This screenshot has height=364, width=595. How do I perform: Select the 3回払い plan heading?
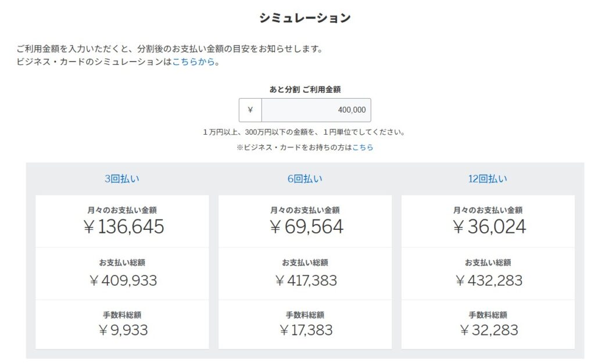pyautogui.click(x=122, y=179)
